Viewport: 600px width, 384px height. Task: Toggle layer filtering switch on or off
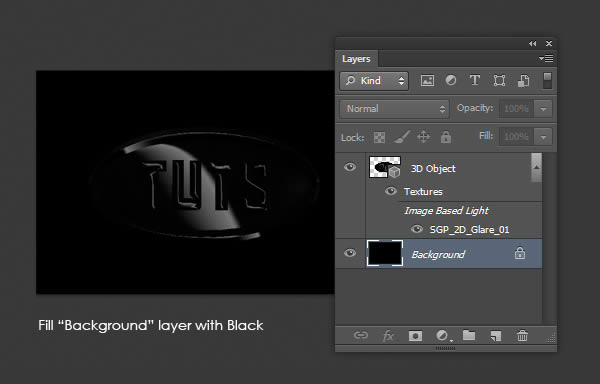tap(547, 81)
